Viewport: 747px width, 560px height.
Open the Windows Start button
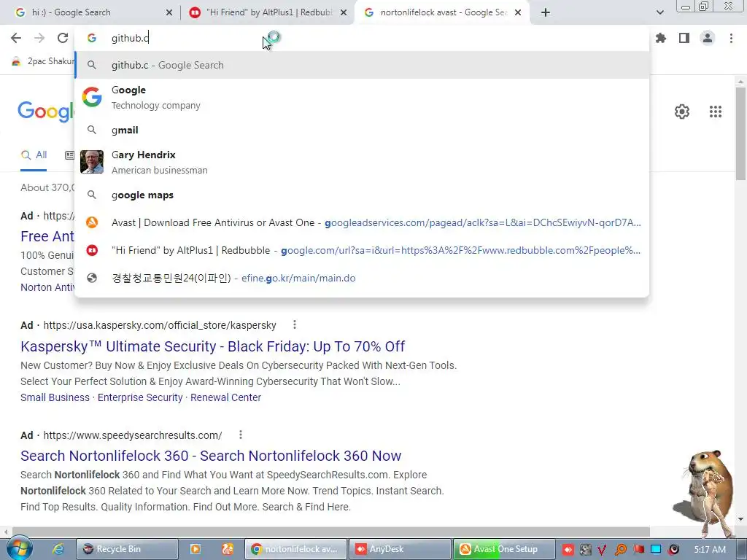coord(19,548)
